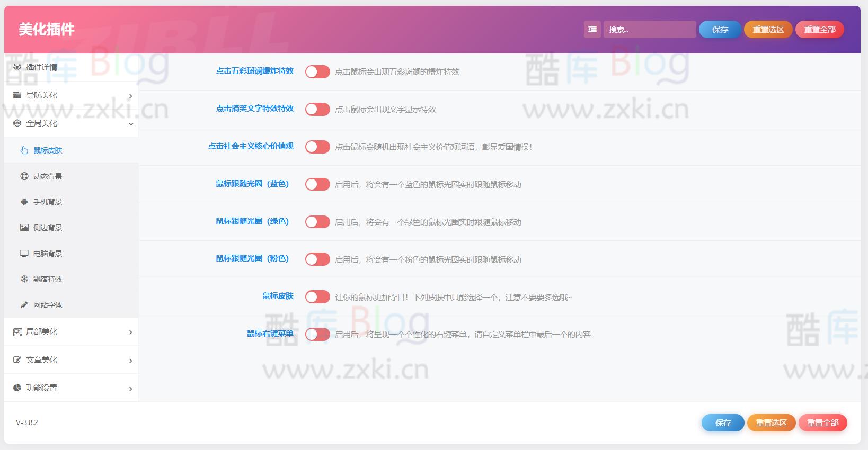Click description 点击鼠标会出现文字显示特效
This screenshot has width=868, height=450.
[386, 110]
